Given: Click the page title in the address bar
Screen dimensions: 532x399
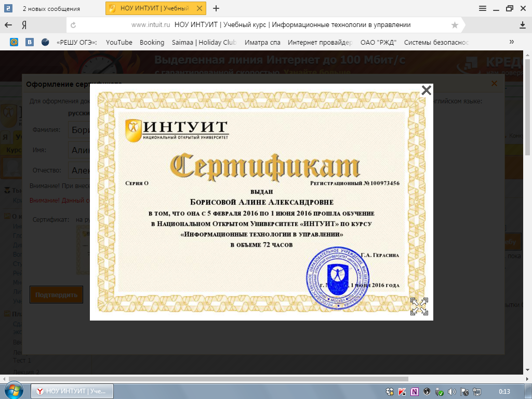Looking at the screenshot, I should point(292,25).
